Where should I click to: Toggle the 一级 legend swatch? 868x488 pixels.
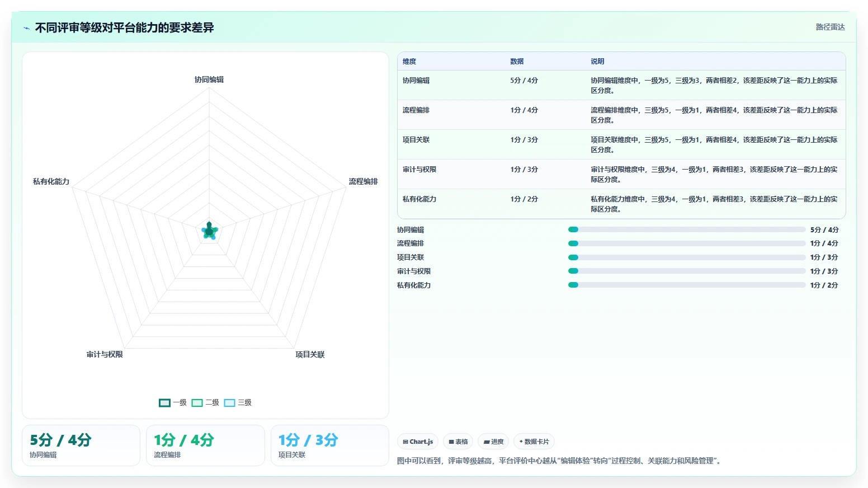[164, 402]
